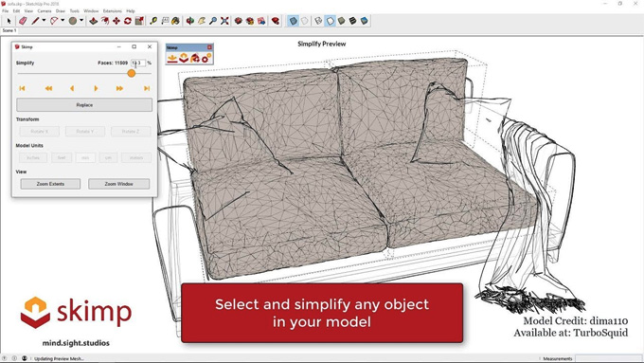The height and width of the screenshot is (363, 644).
Task: Activate the Arc drawing tool
Action: pyautogui.click(x=54, y=21)
